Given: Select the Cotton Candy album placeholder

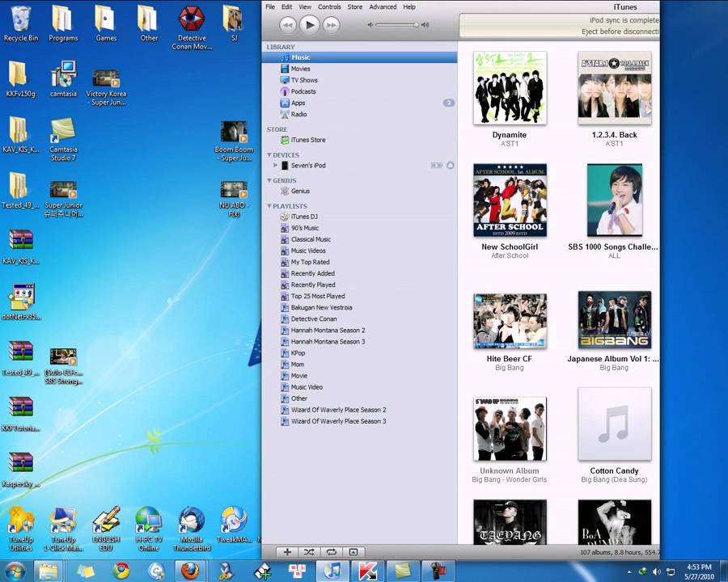Looking at the screenshot, I should (614, 424).
